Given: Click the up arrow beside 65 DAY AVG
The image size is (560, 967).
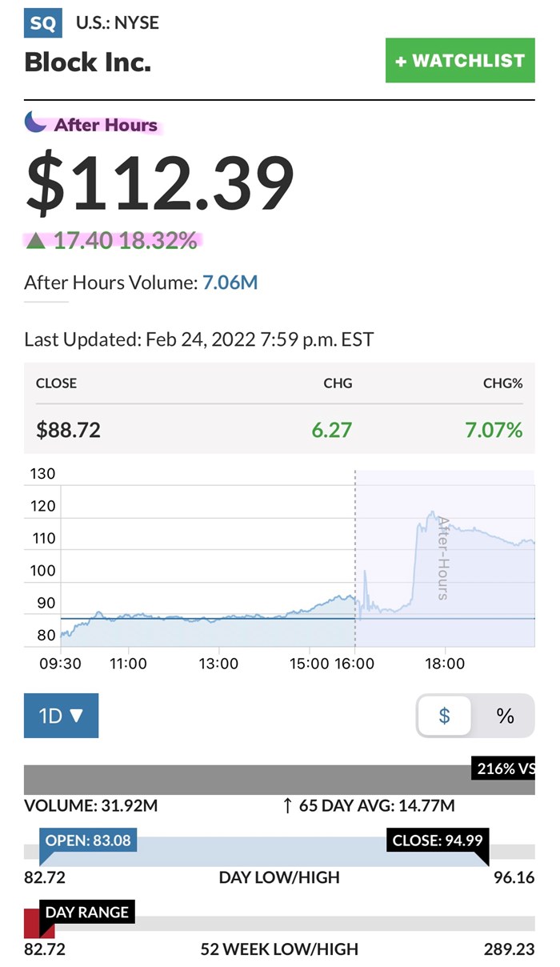Looking at the screenshot, I should coord(288,805).
